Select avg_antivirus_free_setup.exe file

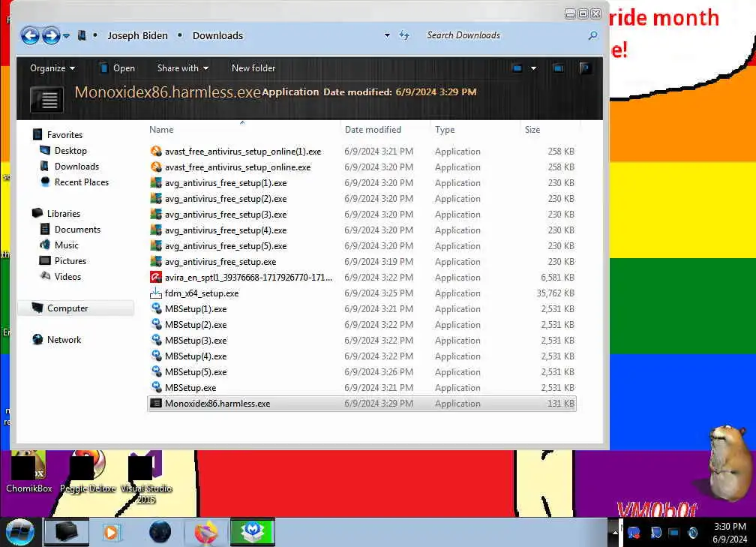coord(220,262)
